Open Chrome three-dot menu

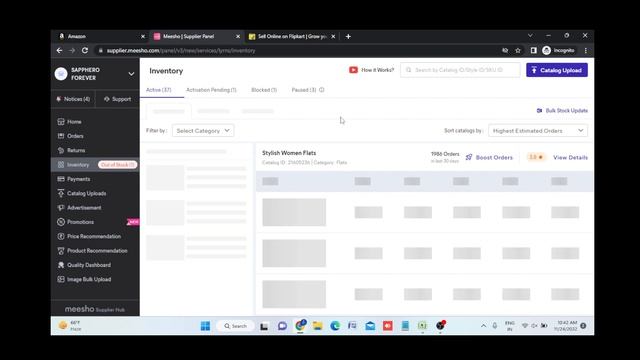coord(586,50)
